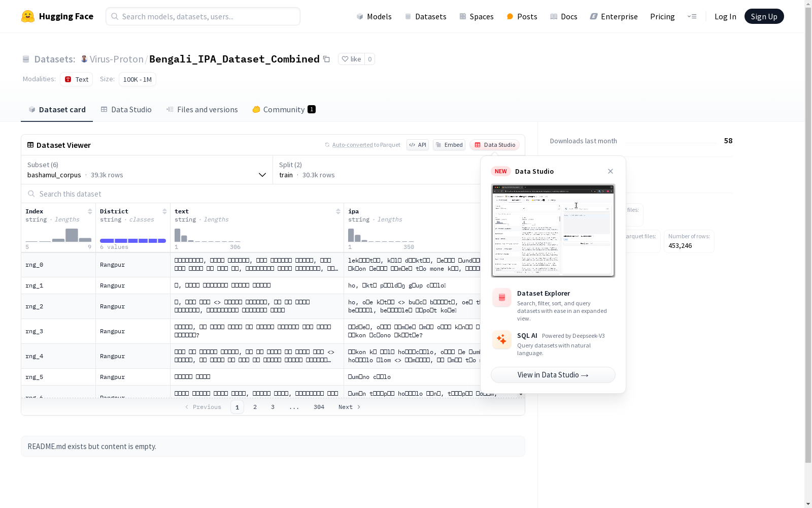This screenshot has height=508, width=812.
Task: Sort by the Index column arrows
Action: (x=90, y=211)
